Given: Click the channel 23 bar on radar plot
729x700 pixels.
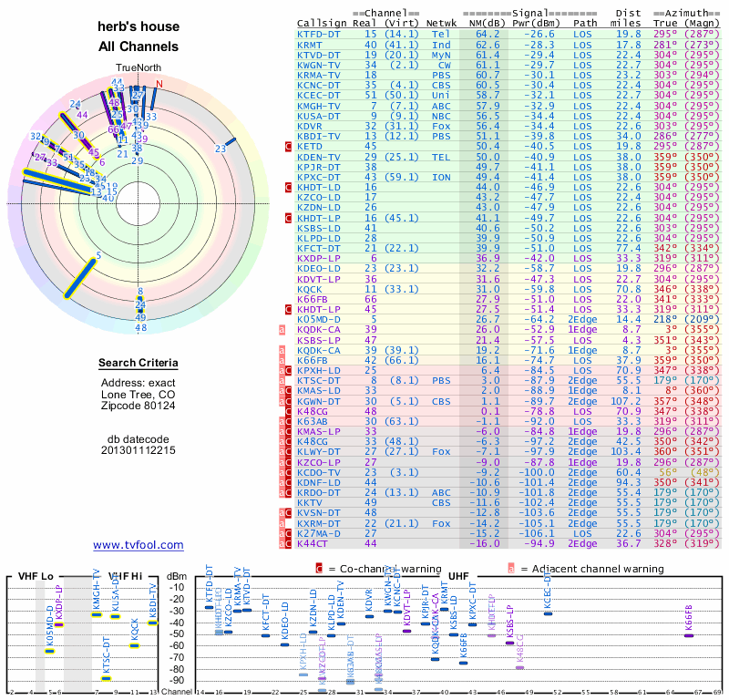Looking at the screenshot, I should click(x=231, y=142).
